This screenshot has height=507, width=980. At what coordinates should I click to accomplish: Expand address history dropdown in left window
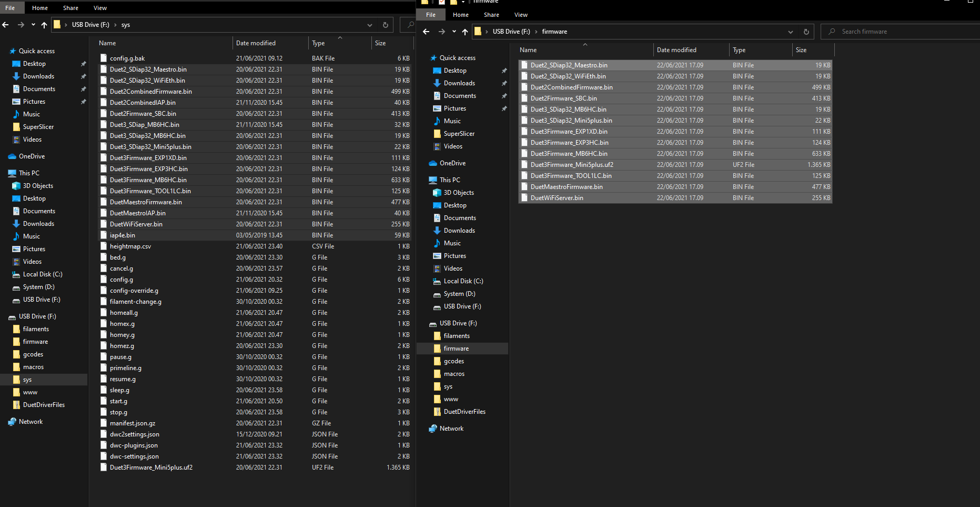[370, 25]
